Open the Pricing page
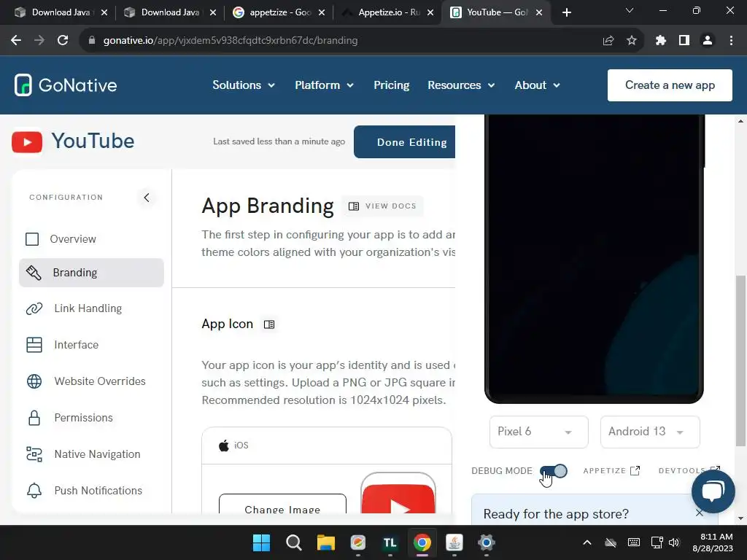 391,85
